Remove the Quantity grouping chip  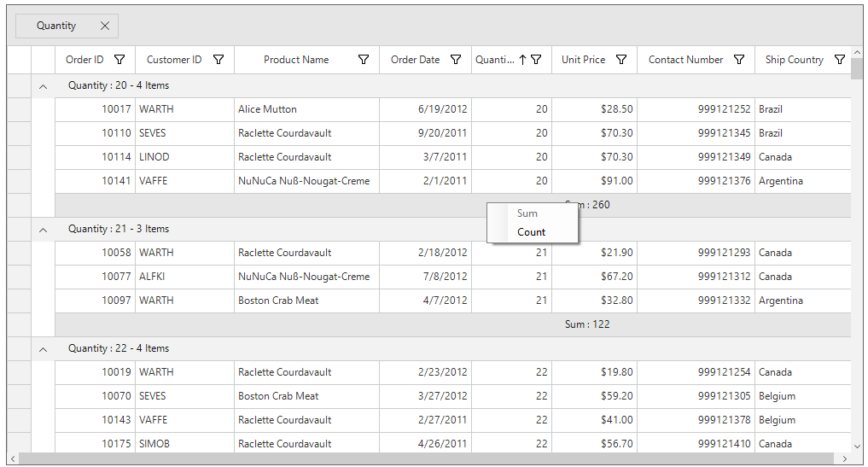click(105, 26)
